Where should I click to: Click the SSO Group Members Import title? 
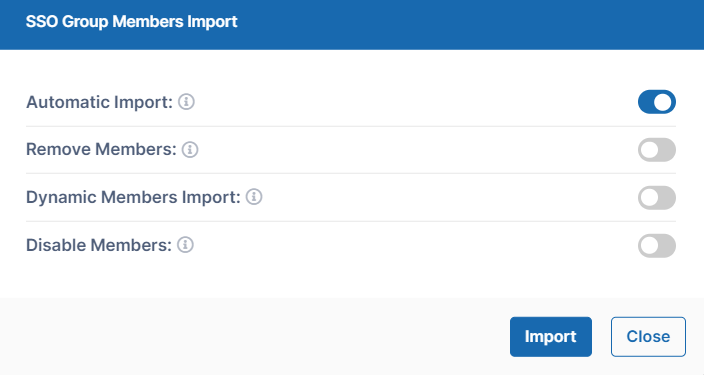point(132,22)
